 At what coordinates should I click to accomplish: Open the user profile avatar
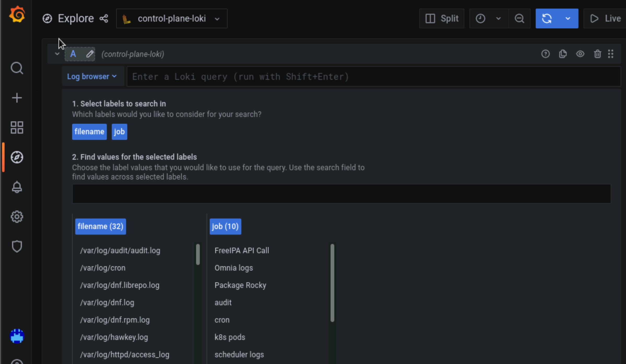click(17, 336)
